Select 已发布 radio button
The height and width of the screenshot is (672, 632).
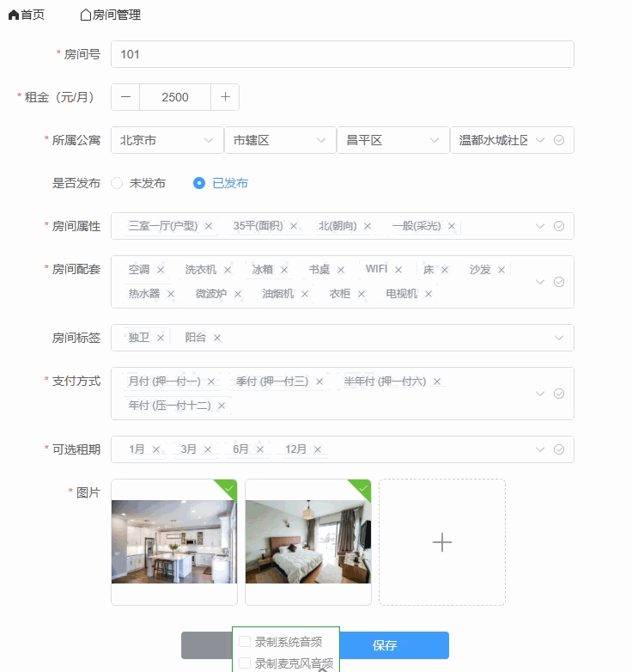click(x=199, y=183)
